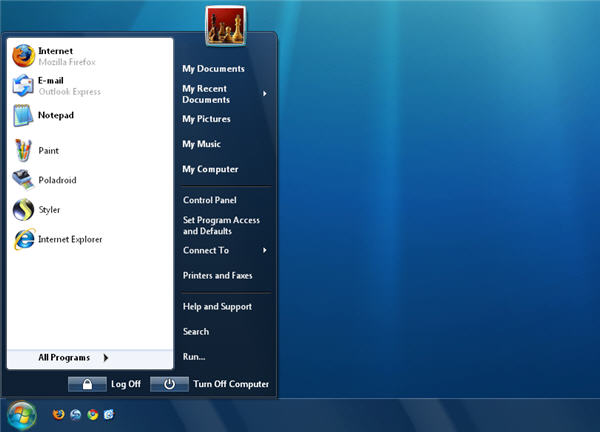Launch Internet Explorer from the Start menu

click(x=69, y=240)
